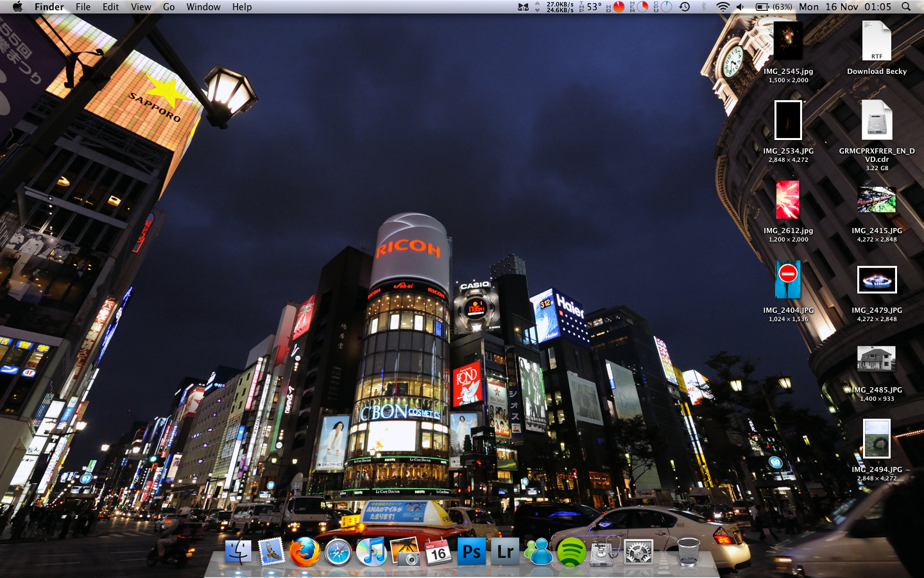This screenshot has height=578, width=924.
Task: Launch MSN Messenger from the Dock
Action: [x=538, y=552]
